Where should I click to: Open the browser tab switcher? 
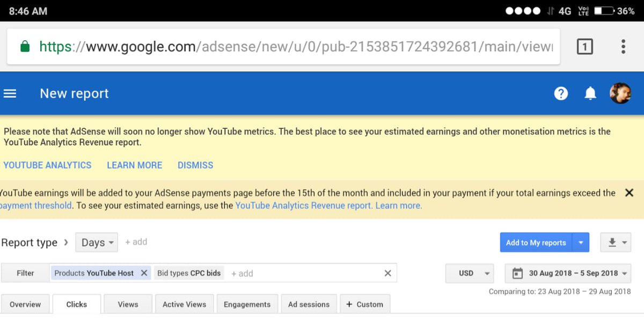584,47
